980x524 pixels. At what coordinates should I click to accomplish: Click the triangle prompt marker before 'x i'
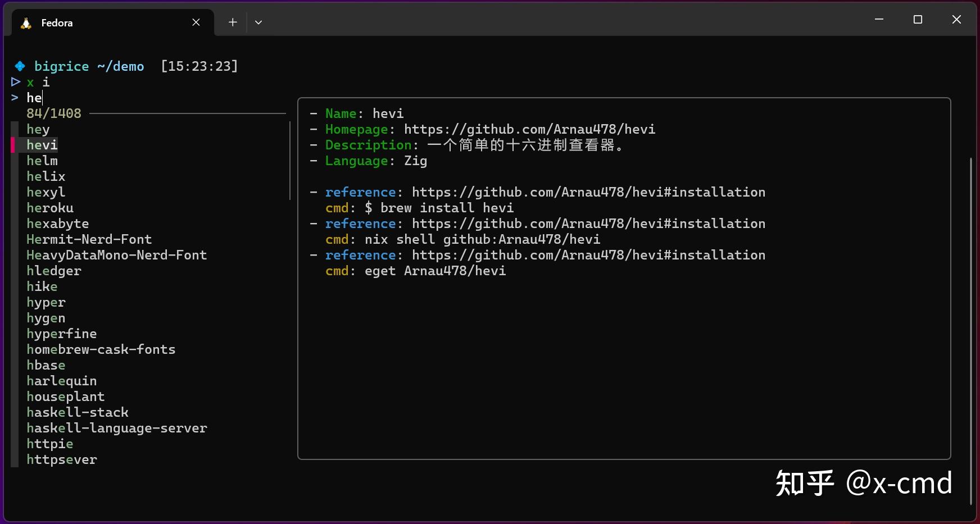click(15, 82)
